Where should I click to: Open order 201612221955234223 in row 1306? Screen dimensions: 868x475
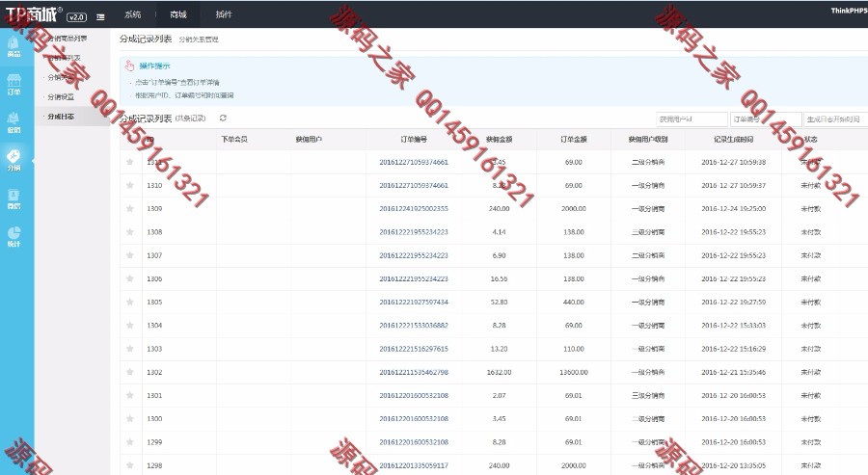coord(414,278)
